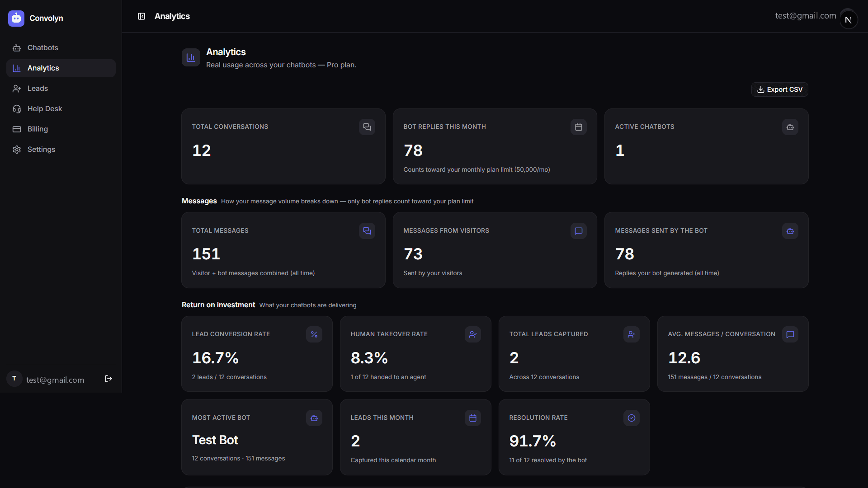Click Avg. Messages / Conversation message icon
Viewport: 868px width, 488px height.
point(790,334)
